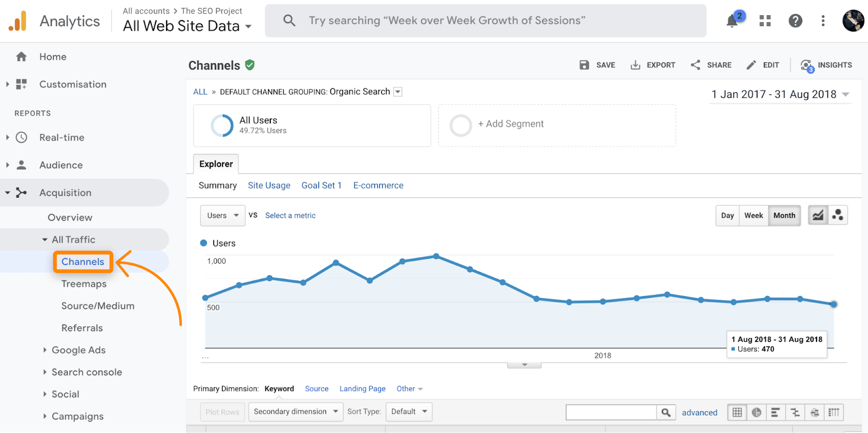Click the Insights icon
Screen dimensions: 868x433
coord(807,66)
